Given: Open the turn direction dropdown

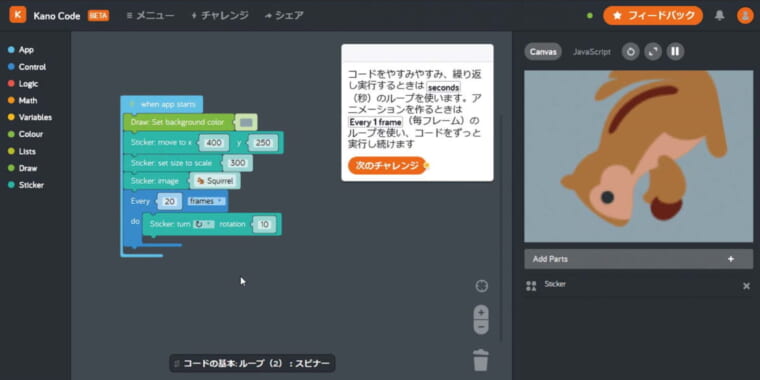Looking at the screenshot, I should (204, 224).
